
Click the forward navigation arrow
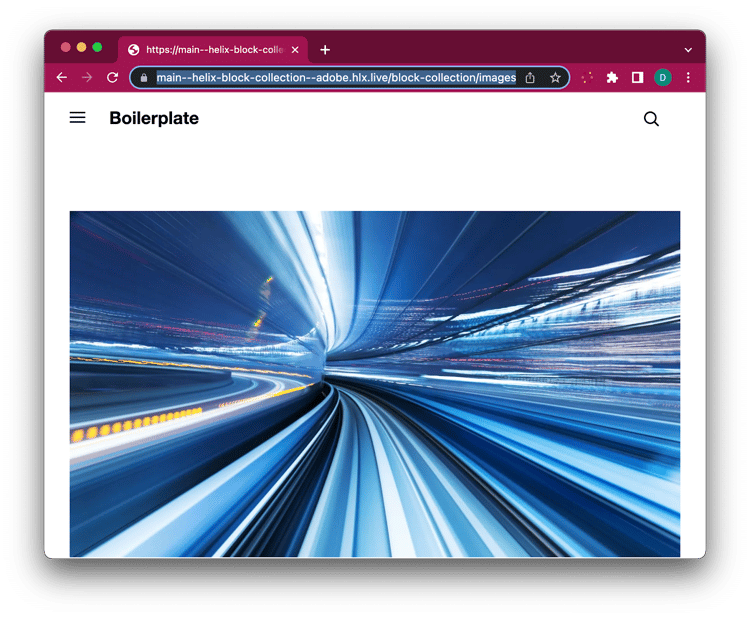click(87, 78)
